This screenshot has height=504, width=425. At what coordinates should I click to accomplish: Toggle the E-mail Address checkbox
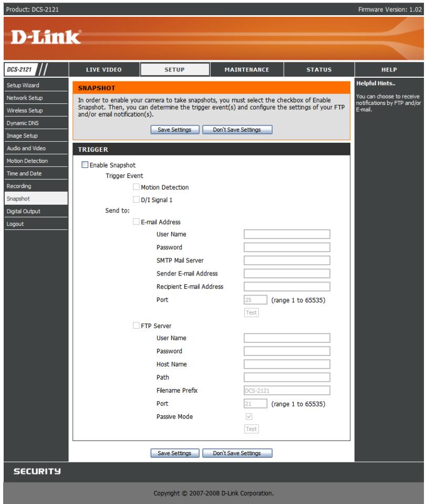(136, 222)
